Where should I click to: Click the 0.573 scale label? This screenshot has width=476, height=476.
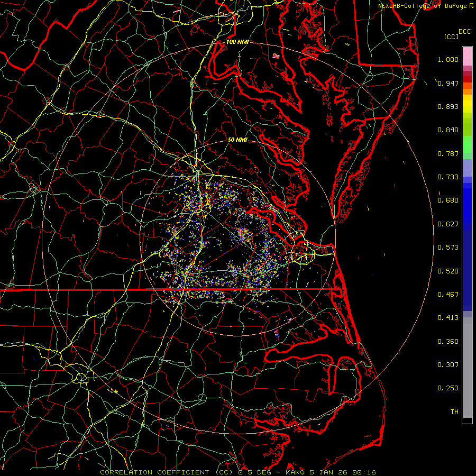pos(448,248)
